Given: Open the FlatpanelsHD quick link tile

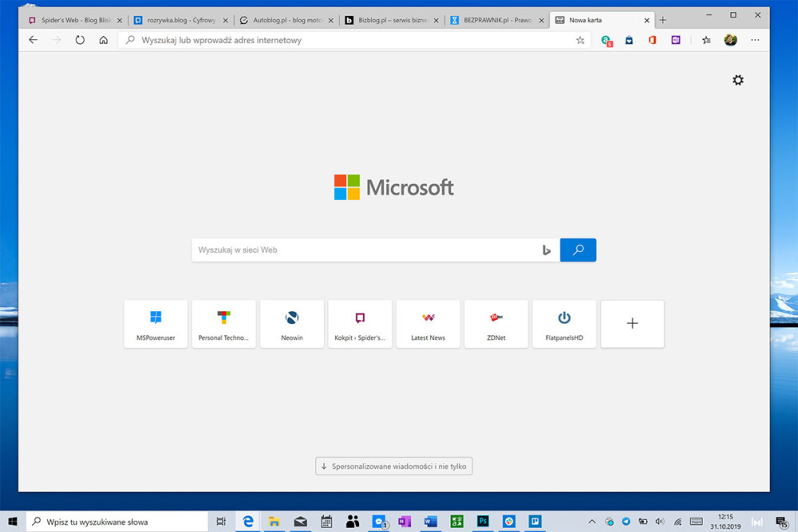Looking at the screenshot, I should point(564,324).
